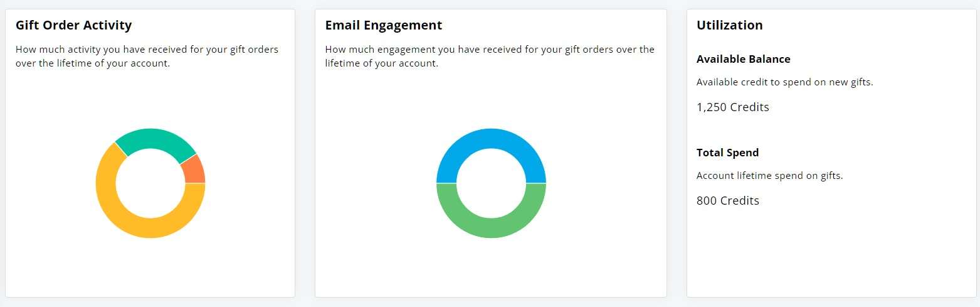Click the Available Balance label
980x307 pixels.
[744, 59]
